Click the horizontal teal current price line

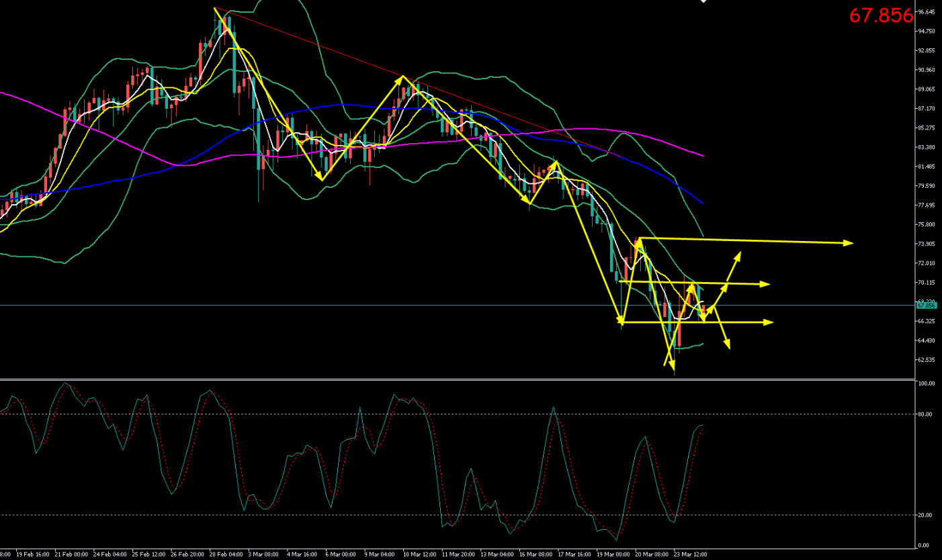click(x=403, y=305)
